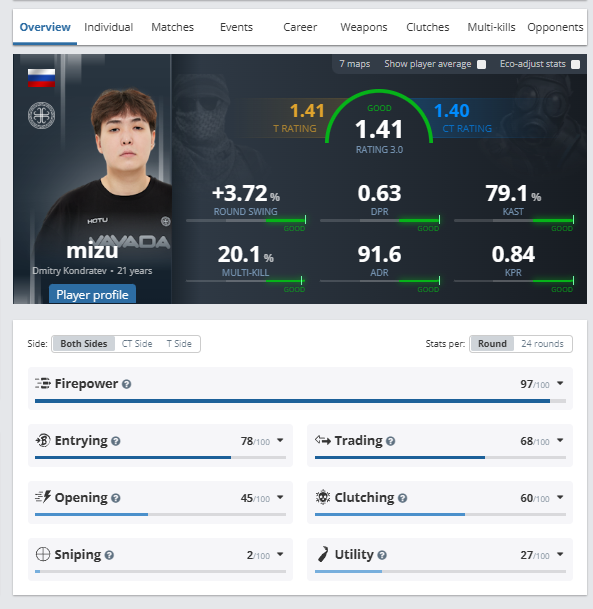
Task: Select stats per 24 rounds
Action: [x=542, y=344]
